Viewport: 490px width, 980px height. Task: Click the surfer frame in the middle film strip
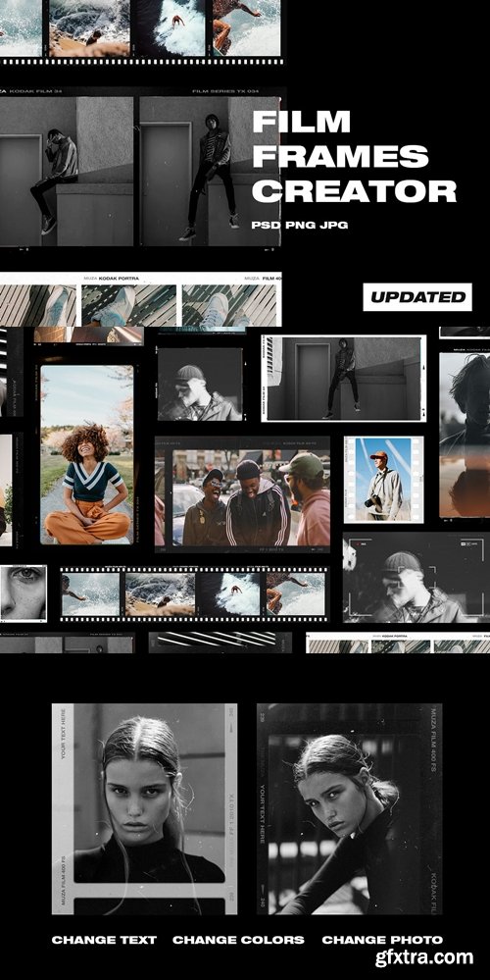click(x=230, y=593)
